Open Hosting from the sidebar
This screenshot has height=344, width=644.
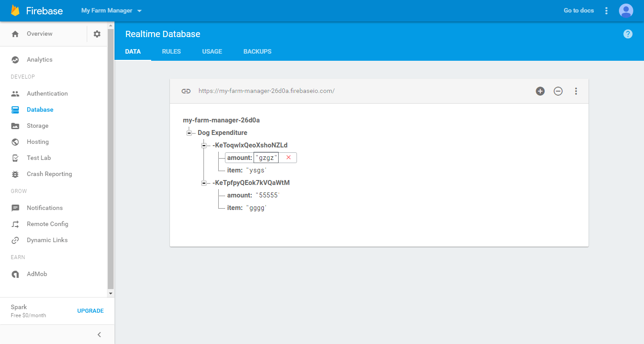click(x=38, y=142)
